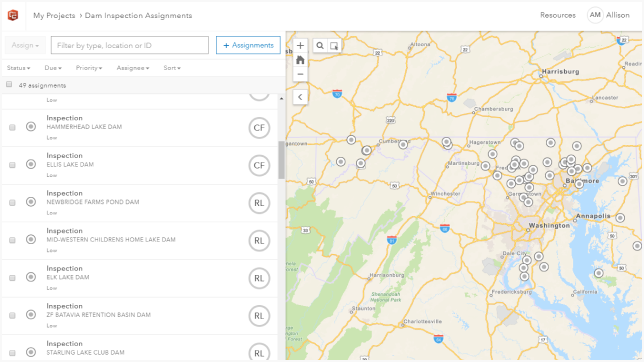The image size is (644, 362).
Task: Click the map marker just north of Fredericksburg
Action: [524, 277]
